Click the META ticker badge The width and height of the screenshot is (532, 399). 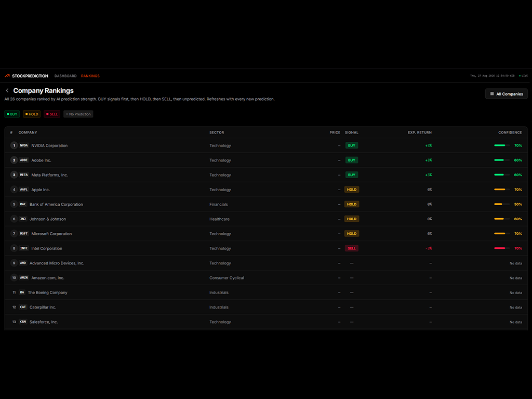tap(24, 175)
